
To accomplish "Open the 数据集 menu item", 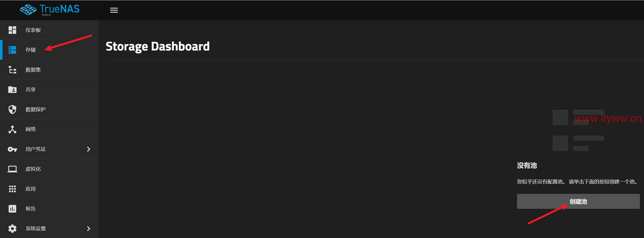I will pyautogui.click(x=50, y=70).
